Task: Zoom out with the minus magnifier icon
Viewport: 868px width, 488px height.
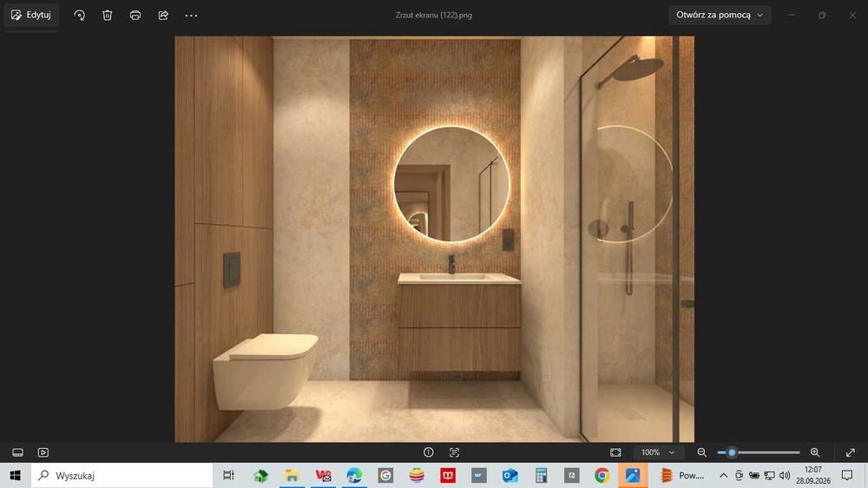Action: pyautogui.click(x=702, y=452)
